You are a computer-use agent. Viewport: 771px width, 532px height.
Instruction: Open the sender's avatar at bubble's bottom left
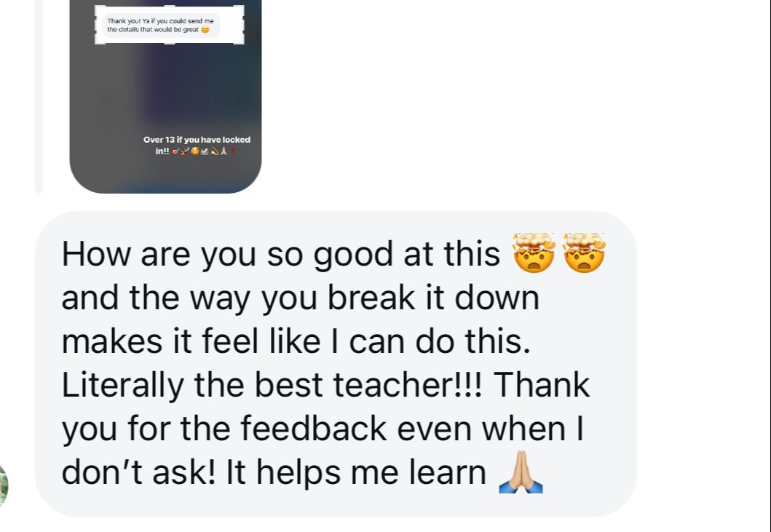[x=3, y=486]
